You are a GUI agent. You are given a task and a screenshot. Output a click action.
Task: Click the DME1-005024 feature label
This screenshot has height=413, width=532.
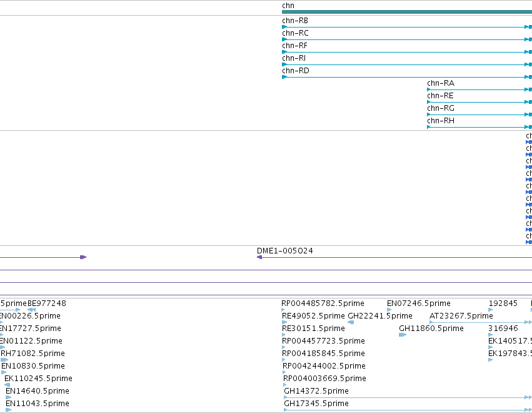(x=284, y=251)
